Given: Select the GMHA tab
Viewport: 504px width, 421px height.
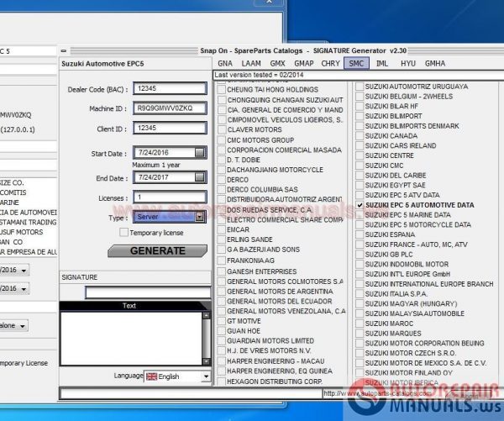Looking at the screenshot, I should click(x=435, y=63).
